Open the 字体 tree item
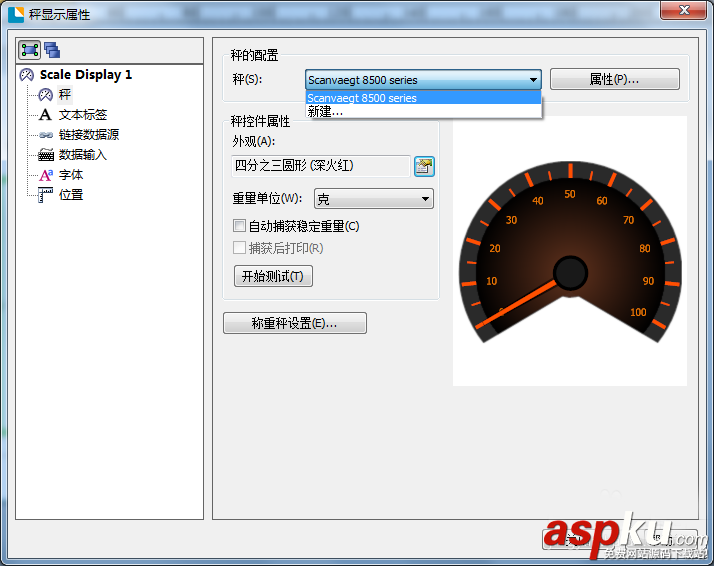 point(71,175)
